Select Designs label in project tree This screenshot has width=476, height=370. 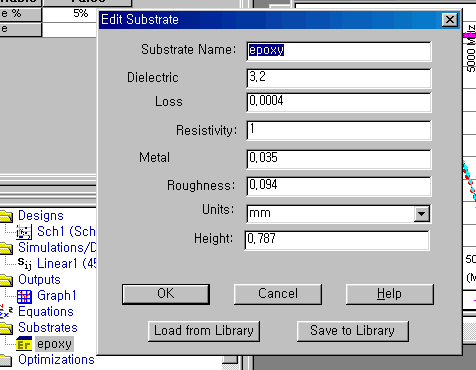pyautogui.click(x=41, y=216)
